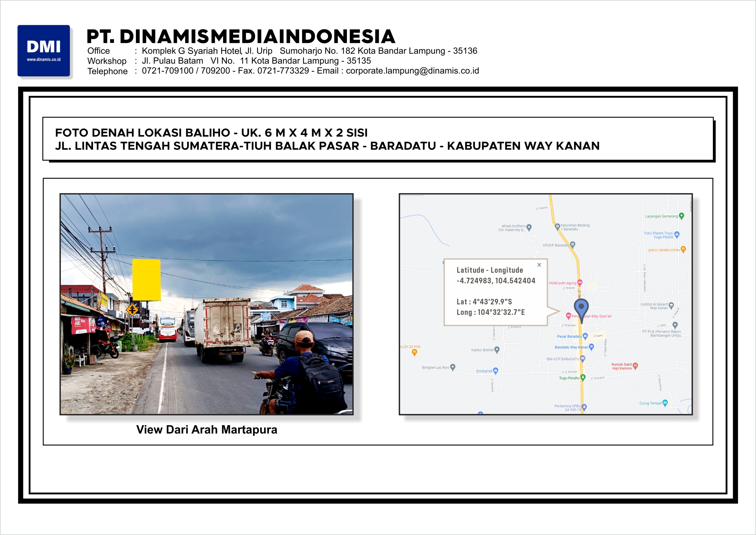Viewport: 756px width, 535px height.
Task: Click the Baradatu Way Kanan cart pin
Action: (x=592, y=347)
